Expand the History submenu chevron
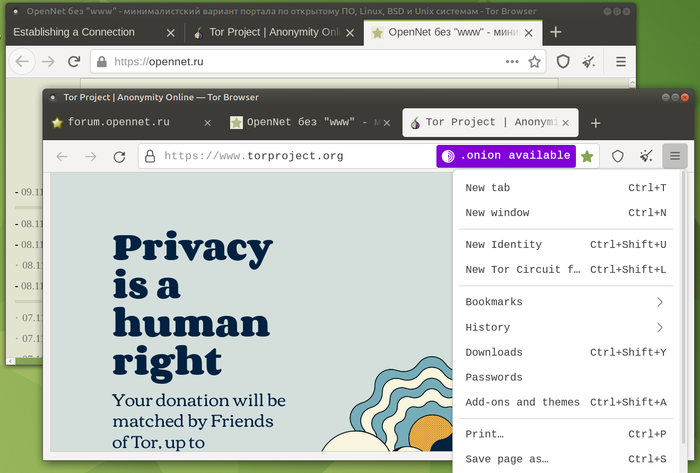Screen dimensions: 700x473 click(660, 328)
